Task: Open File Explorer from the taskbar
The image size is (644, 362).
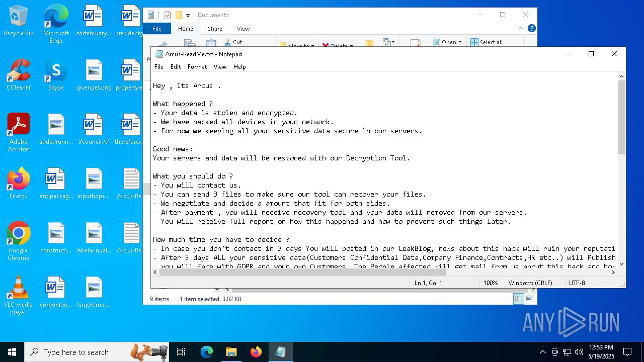Action: click(231, 352)
